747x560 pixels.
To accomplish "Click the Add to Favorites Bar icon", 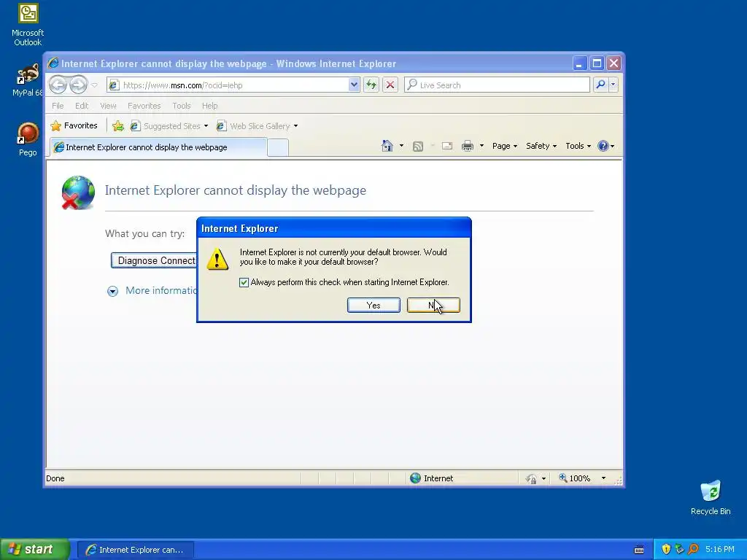I will pos(117,125).
